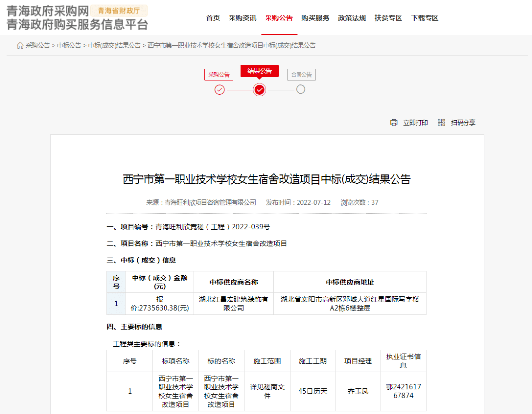532x414 pixels.
Task: Click the 采购公告 breadcrumb link
Action: 38,45
